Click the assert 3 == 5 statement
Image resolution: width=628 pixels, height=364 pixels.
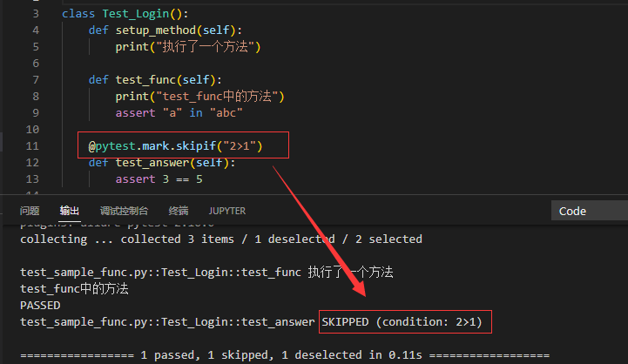tap(165, 179)
